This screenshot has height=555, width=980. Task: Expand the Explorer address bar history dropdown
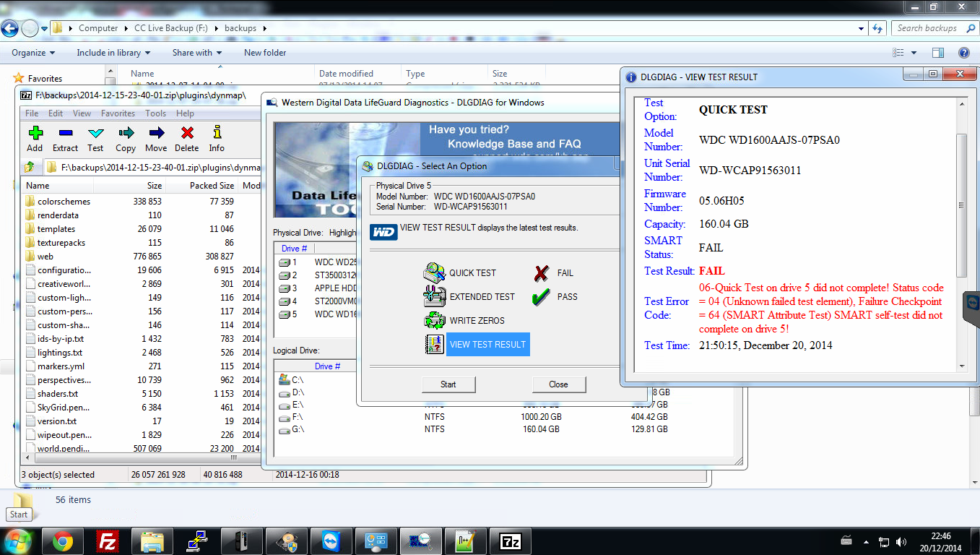(861, 28)
